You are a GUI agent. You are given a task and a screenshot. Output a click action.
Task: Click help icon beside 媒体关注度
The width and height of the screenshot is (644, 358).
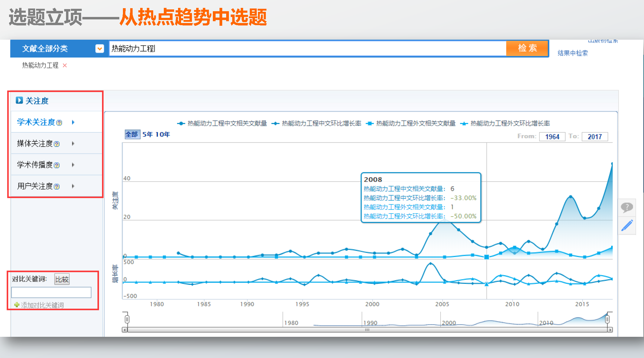pyautogui.click(x=57, y=144)
